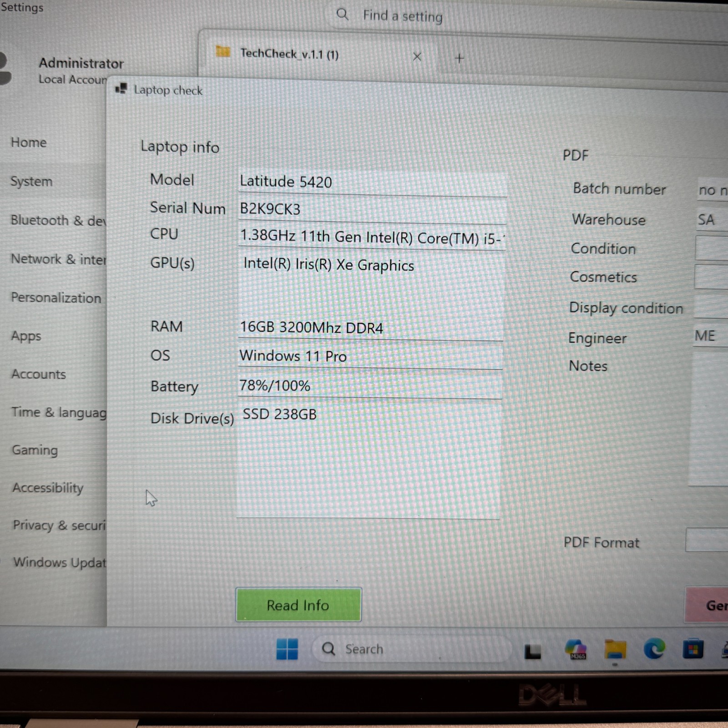This screenshot has height=728, width=728.
Task: Click the green Read Info button
Action: point(298,605)
